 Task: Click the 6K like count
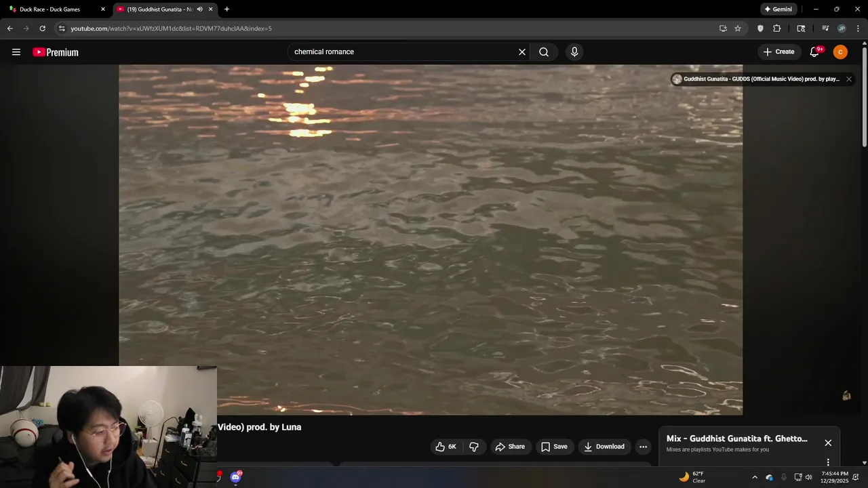coord(452,447)
